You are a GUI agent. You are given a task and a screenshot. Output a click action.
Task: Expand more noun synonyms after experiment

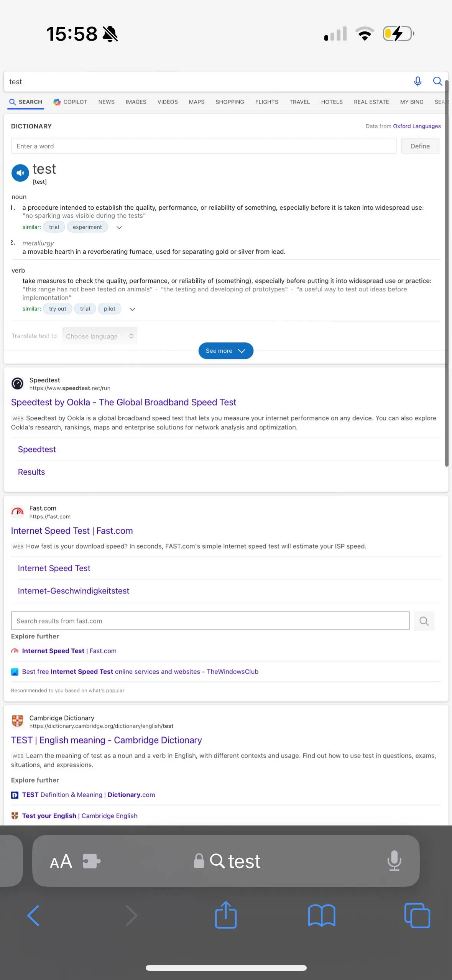(x=119, y=227)
